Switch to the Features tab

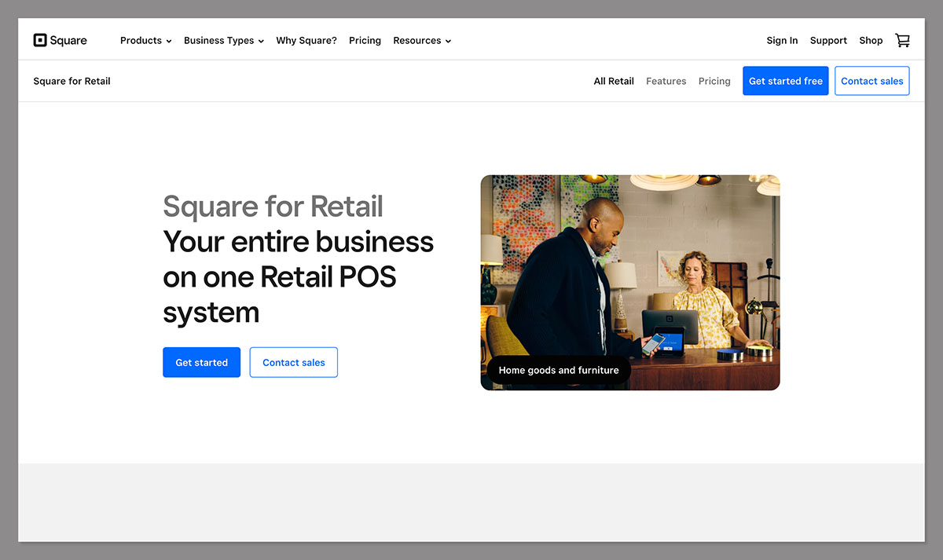point(666,81)
